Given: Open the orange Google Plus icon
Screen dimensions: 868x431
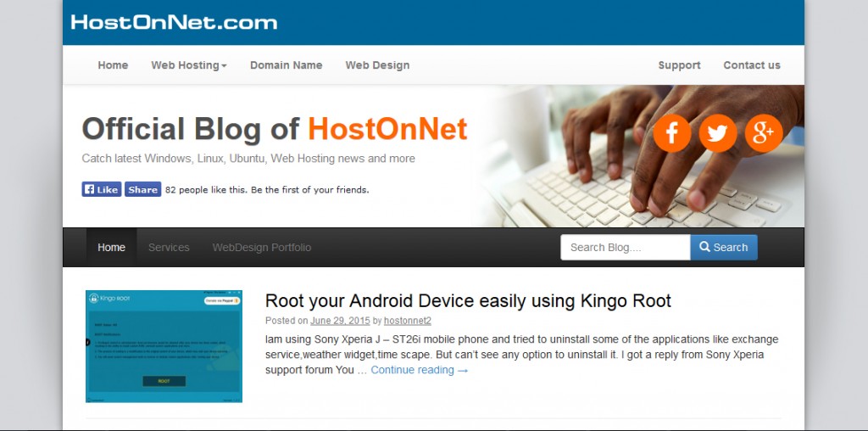Looking at the screenshot, I should tap(764, 133).
